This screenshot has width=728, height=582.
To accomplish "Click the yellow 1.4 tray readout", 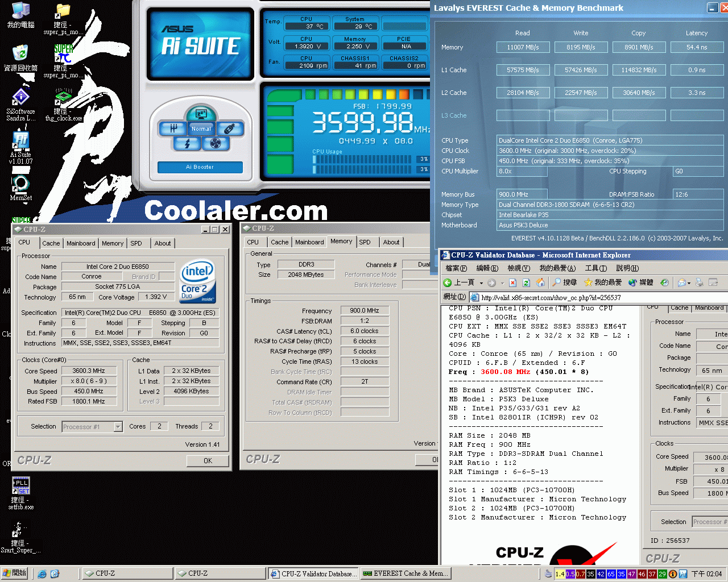I will tap(560, 574).
